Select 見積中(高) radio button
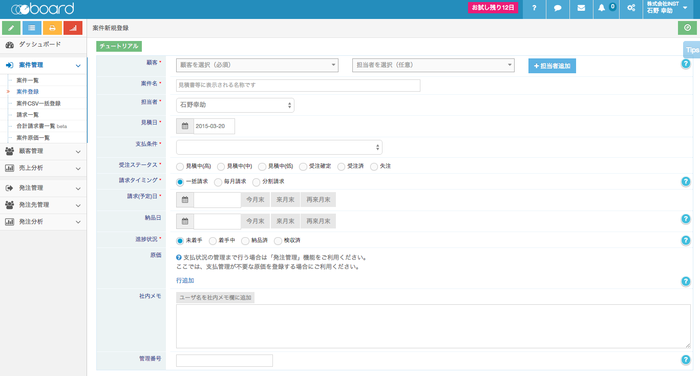700x376 pixels. click(x=180, y=167)
